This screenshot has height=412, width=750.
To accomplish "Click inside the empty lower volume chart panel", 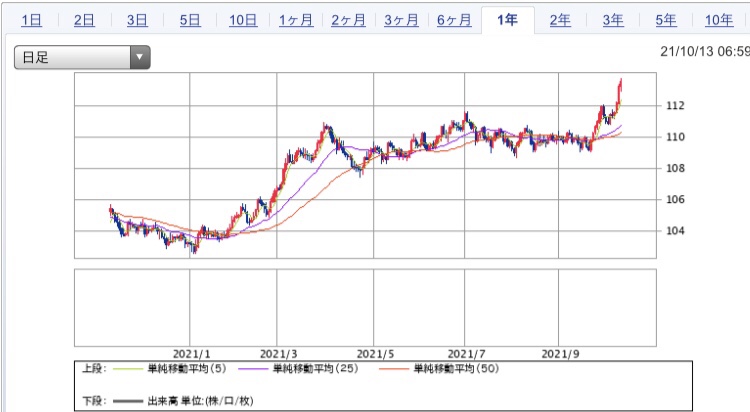I will click(x=365, y=308).
